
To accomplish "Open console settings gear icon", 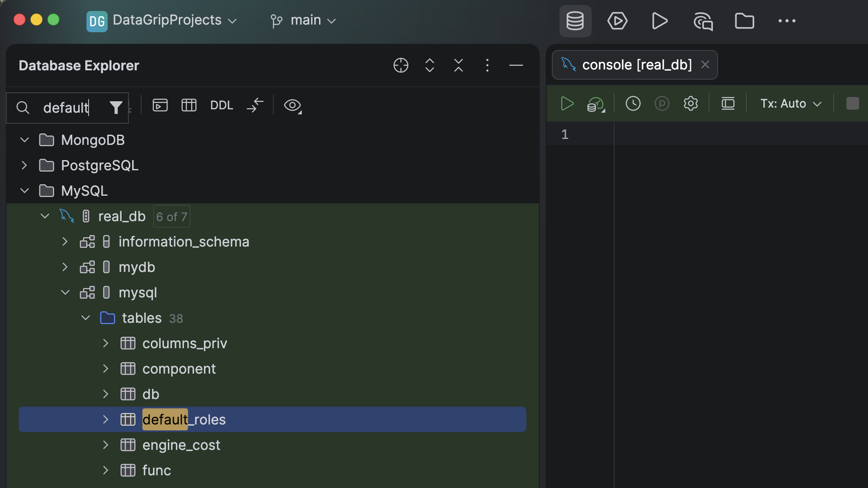I will click(x=691, y=103).
